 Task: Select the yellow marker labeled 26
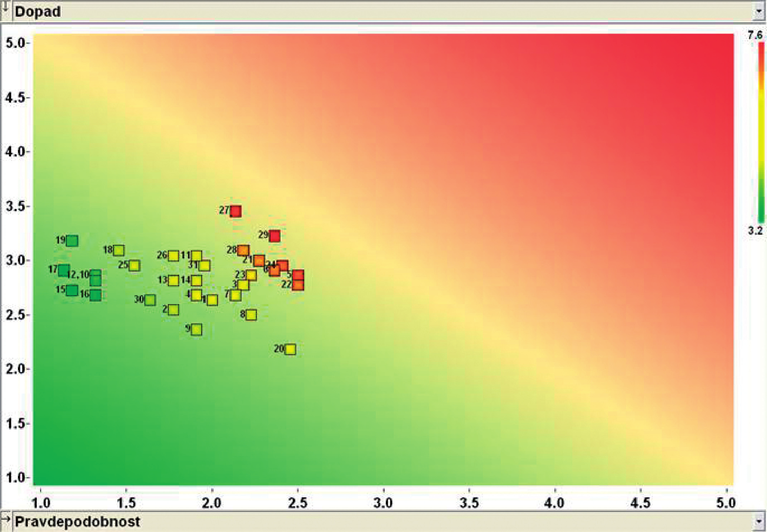pyautogui.click(x=174, y=256)
